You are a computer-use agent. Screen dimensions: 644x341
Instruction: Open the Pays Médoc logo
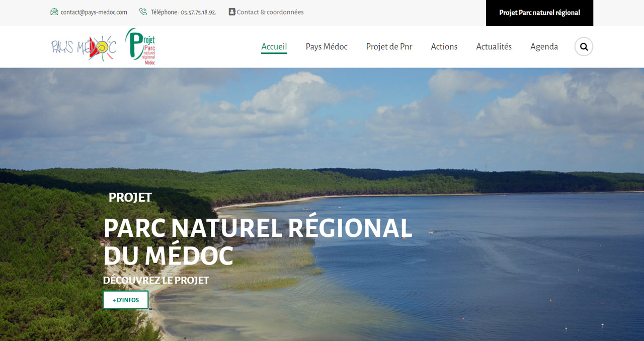[x=84, y=47]
